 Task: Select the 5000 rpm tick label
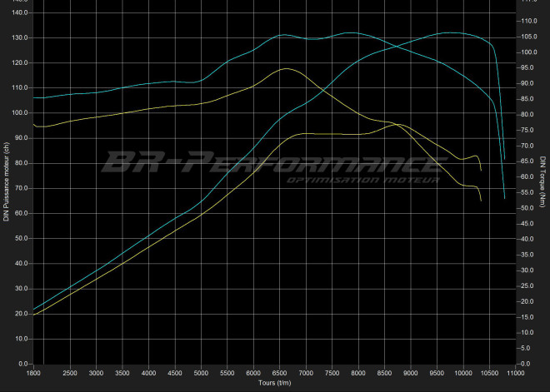pyautogui.click(x=201, y=373)
